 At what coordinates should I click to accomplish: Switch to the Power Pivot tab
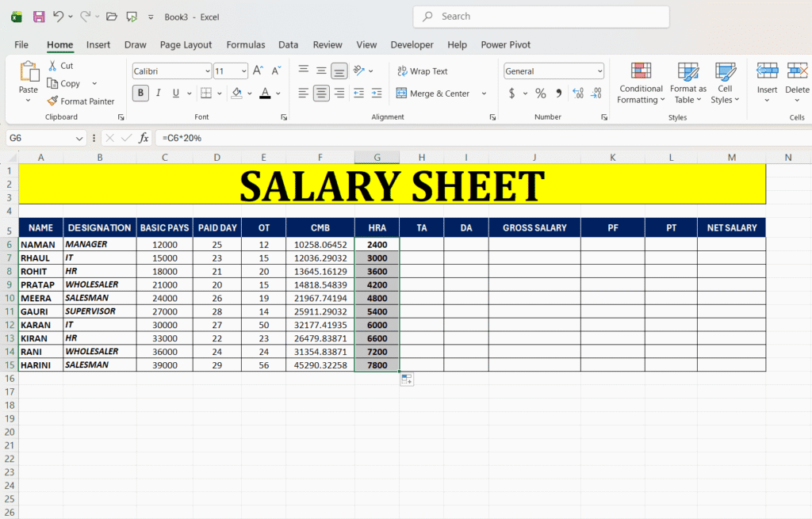[505, 44]
